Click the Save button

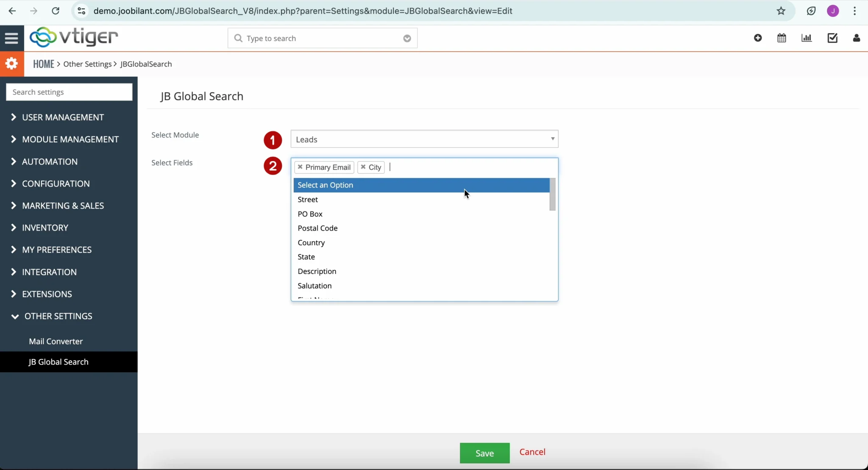click(x=484, y=452)
